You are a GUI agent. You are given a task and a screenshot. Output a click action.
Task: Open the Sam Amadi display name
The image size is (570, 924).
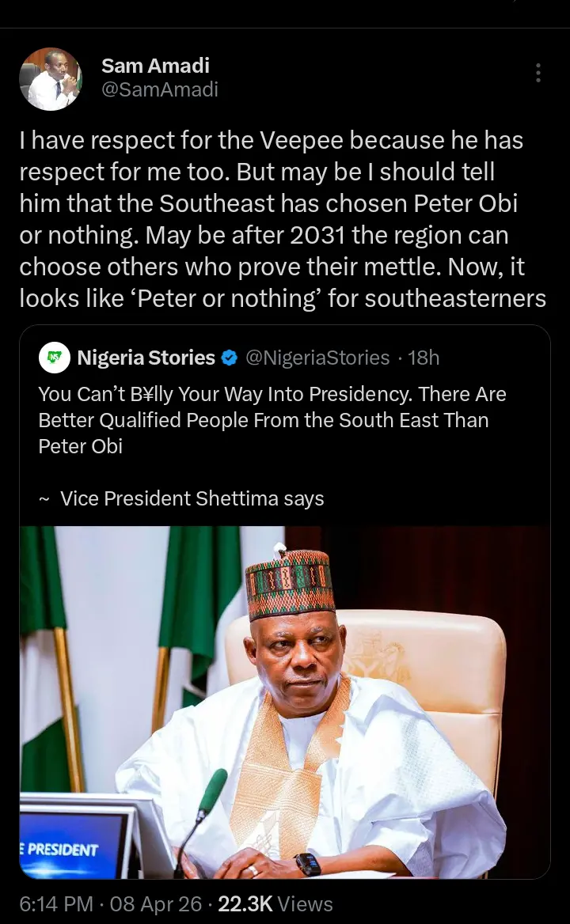point(155,66)
